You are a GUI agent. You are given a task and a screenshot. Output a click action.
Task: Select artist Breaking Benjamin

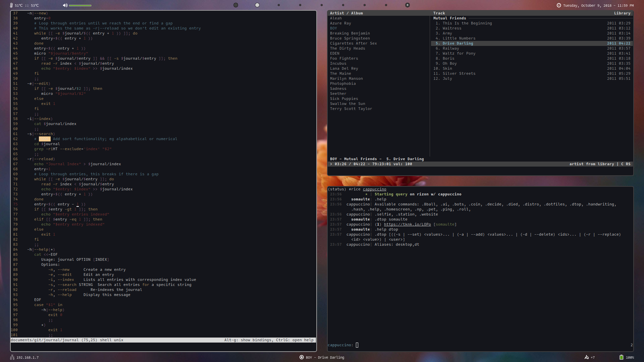tap(350, 33)
